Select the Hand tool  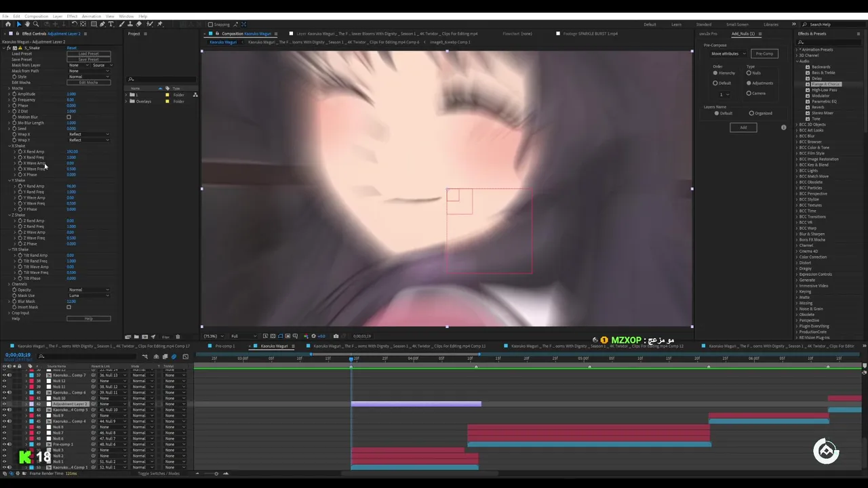27,24
